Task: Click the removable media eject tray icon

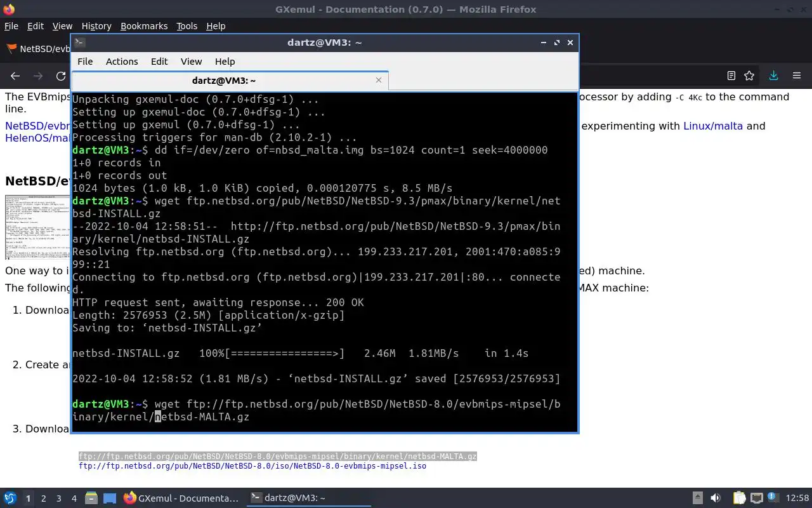Action: tap(697, 498)
